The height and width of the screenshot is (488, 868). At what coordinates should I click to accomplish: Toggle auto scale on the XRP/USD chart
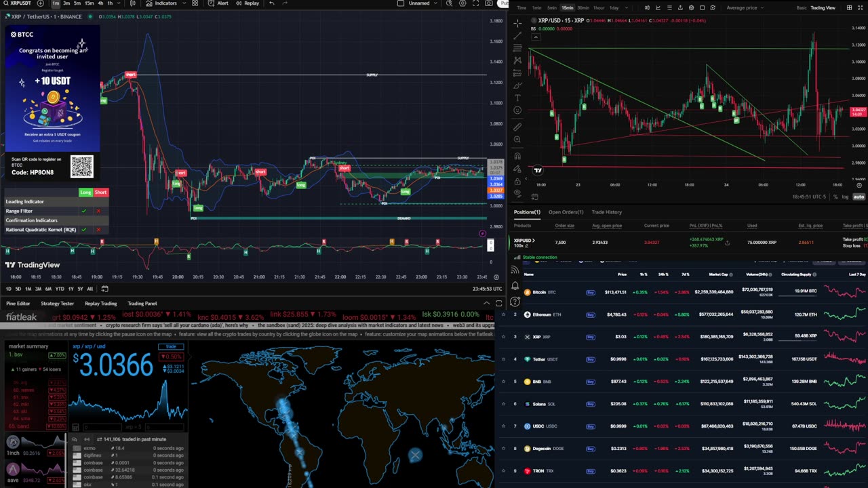pyautogui.click(x=859, y=197)
